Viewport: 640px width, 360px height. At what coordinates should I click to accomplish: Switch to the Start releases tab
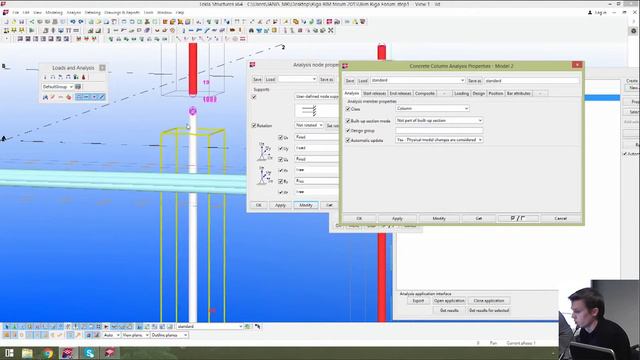[374, 93]
